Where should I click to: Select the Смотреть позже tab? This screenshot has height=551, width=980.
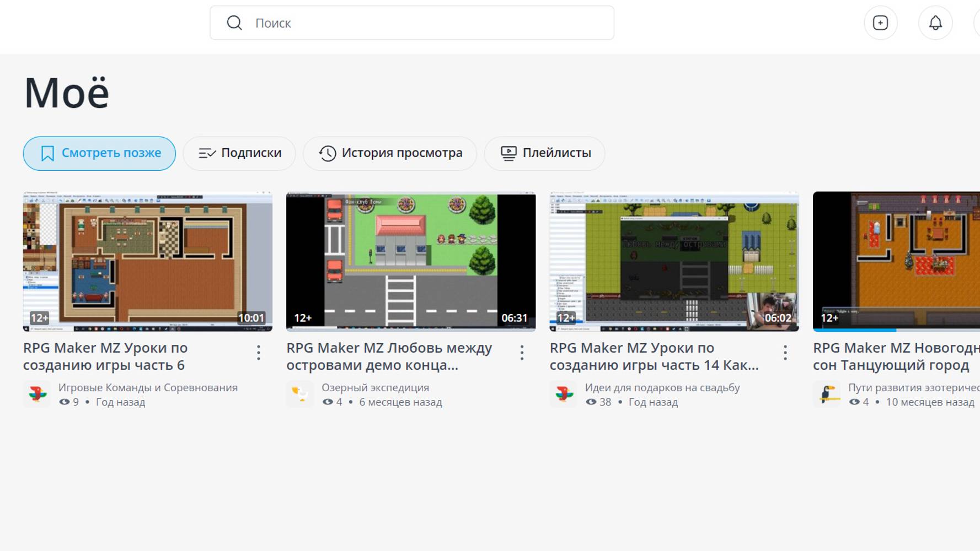tap(99, 153)
